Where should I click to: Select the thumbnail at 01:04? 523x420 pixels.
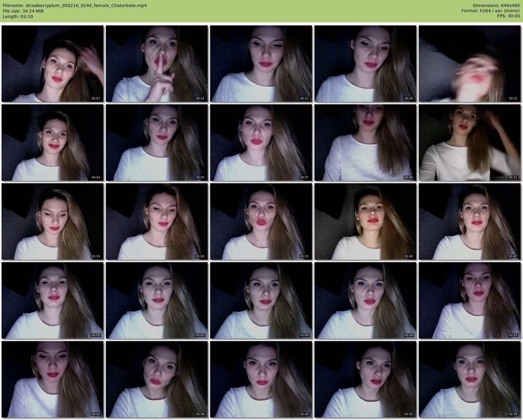(x=365, y=143)
